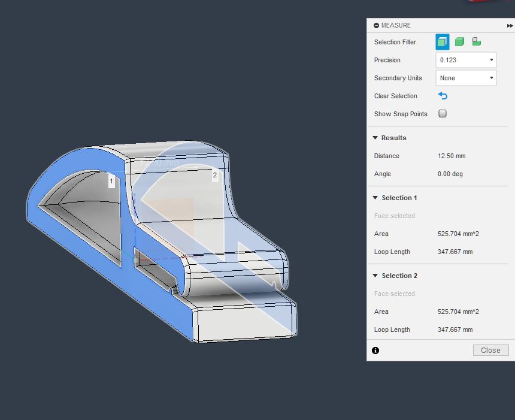
Task: Open the Secondary Units dropdown
Action: pyautogui.click(x=466, y=78)
